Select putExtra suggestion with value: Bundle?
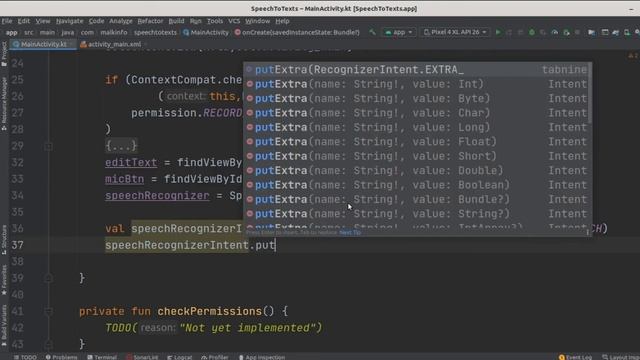The width and height of the screenshot is (640, 360). click(416, 199)
